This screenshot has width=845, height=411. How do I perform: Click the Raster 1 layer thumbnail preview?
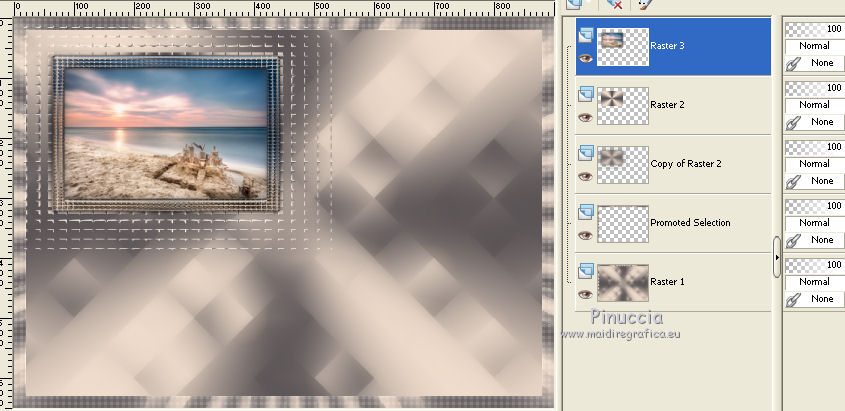623,283
